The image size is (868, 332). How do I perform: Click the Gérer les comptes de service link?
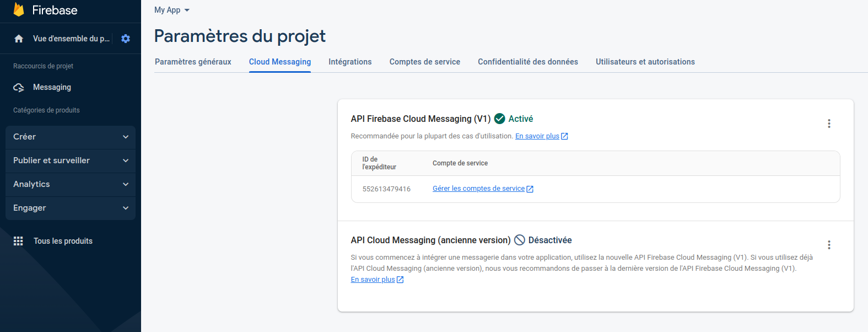pyautogui.click(x=478, y=189)
